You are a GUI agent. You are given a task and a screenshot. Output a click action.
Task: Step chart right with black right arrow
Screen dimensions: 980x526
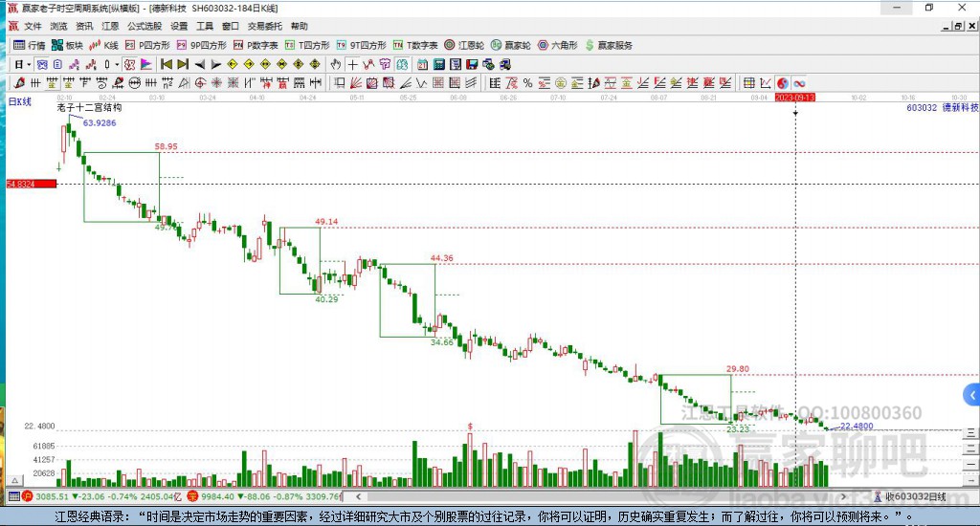(x=216, y=64)
